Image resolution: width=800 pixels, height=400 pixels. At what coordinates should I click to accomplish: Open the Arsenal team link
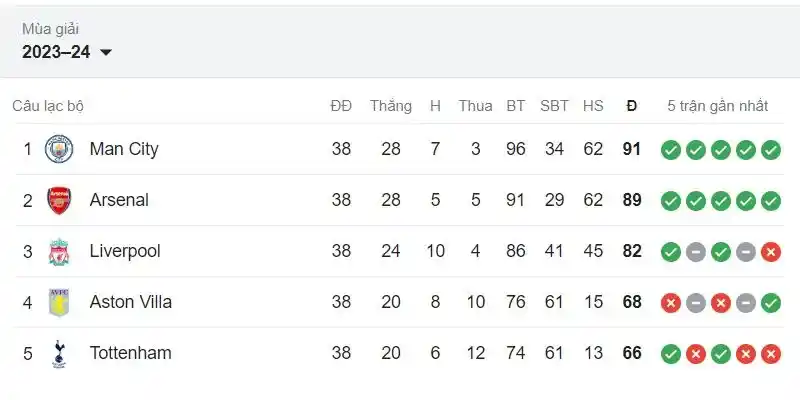click(x=119, y=200)
